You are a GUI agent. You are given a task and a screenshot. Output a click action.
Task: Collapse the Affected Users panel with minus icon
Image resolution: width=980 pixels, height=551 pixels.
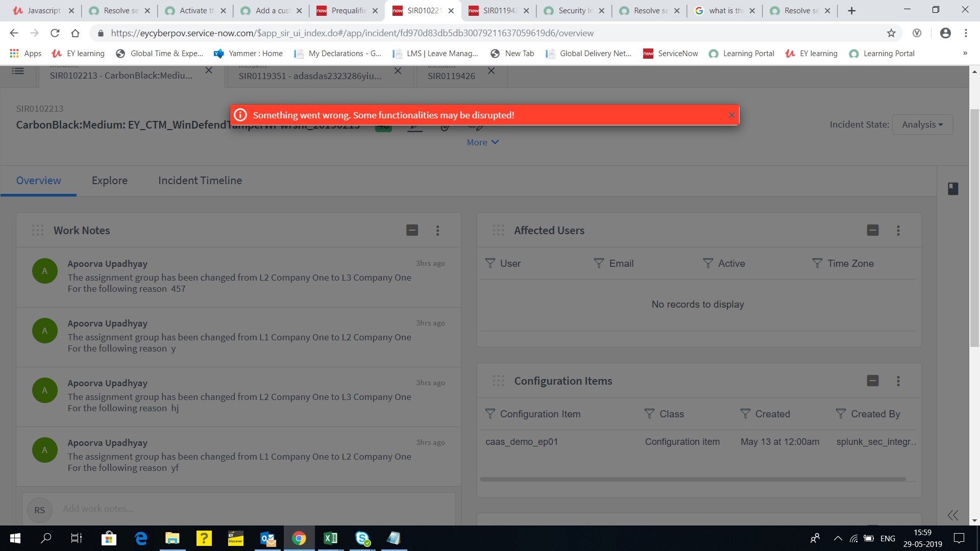[873, 230]
